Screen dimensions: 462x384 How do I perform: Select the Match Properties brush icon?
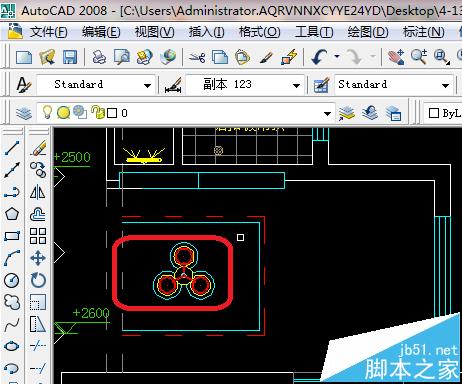point(266,57)
